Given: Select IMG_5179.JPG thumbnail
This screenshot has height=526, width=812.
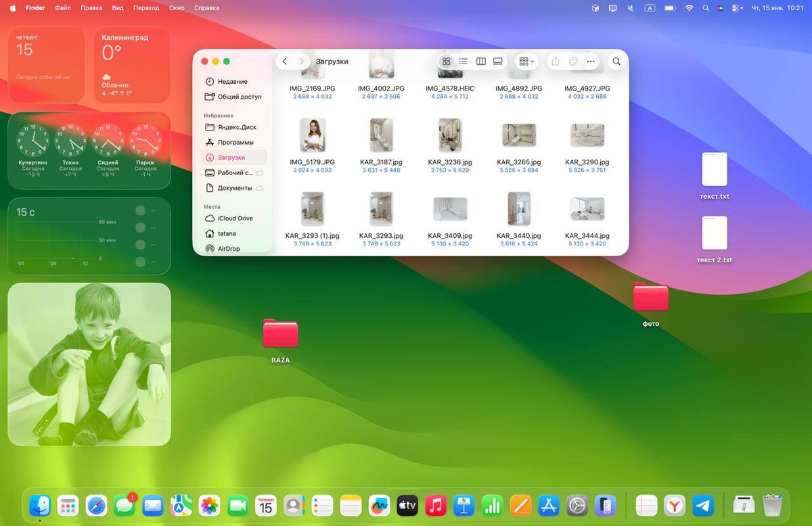Looking at the screenshot, I should pyautogui.click(x=313, y=135).
